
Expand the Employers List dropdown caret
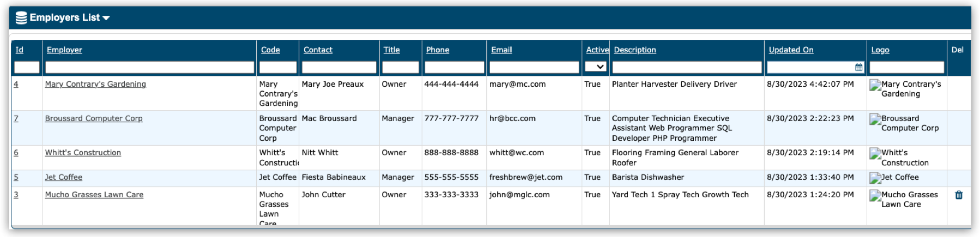point(106,18)
